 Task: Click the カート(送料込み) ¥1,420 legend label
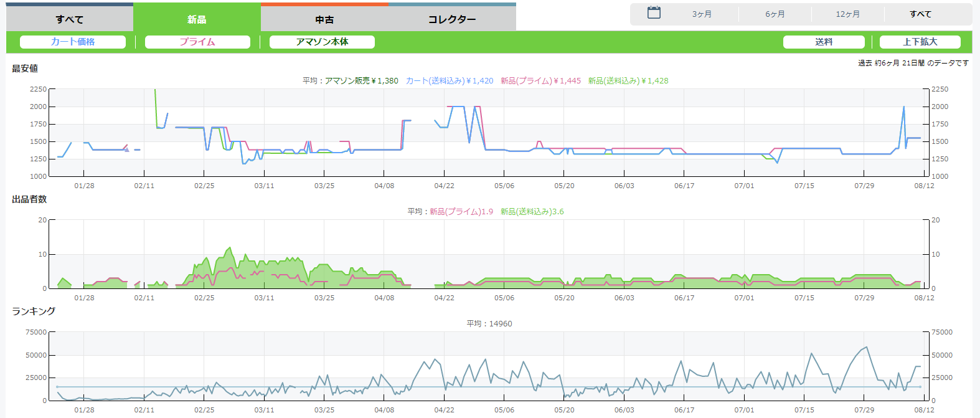click(x=449, y=81)
